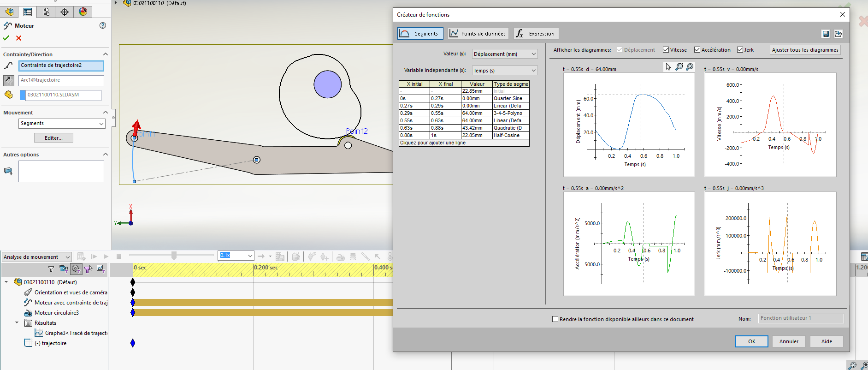Switch to the PropertyManager tab
Screen dimensions: 868x370
point(28,12)
